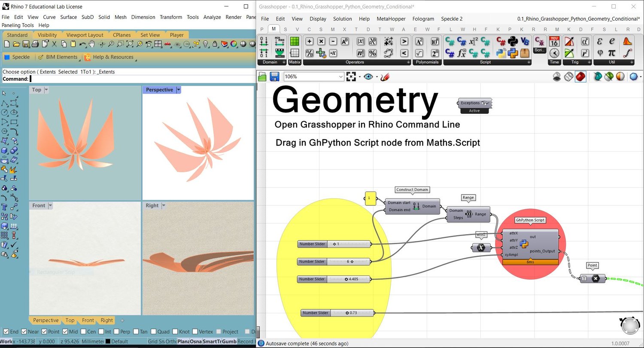Select the Factorial n! operator component
This screenshot has height=348, width=644.
point(361,53)
